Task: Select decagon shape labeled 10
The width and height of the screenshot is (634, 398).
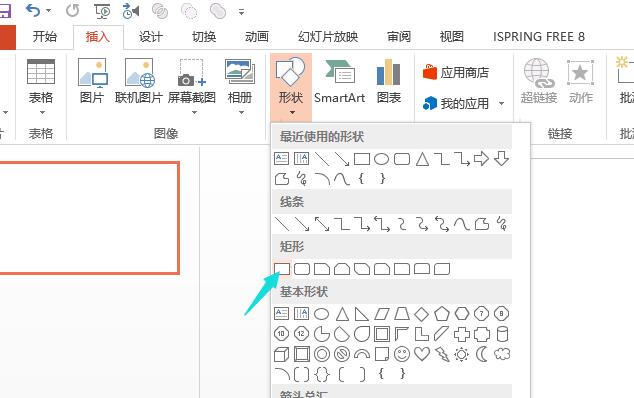Action: [x=281, y=334]
